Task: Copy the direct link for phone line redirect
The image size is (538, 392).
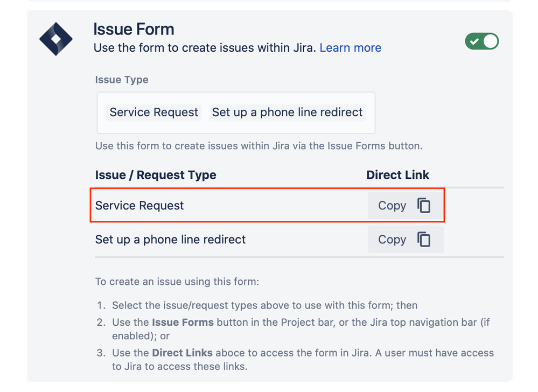Action: (406, 239)
